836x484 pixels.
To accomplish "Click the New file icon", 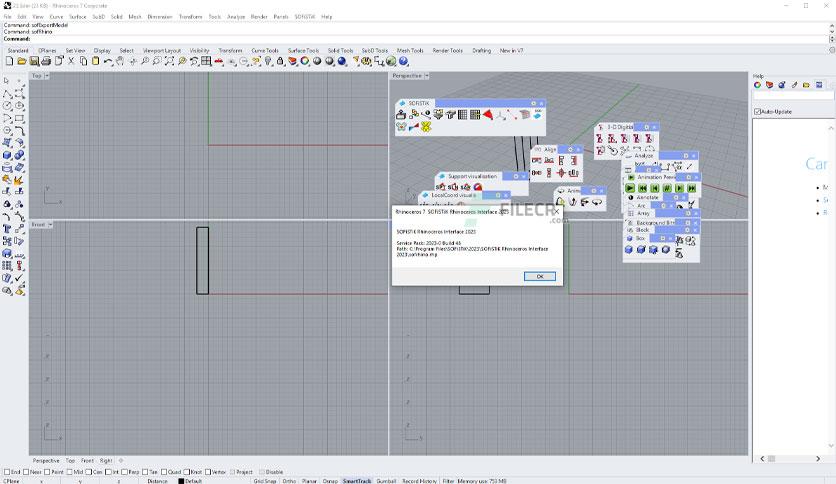I will 9,61.
